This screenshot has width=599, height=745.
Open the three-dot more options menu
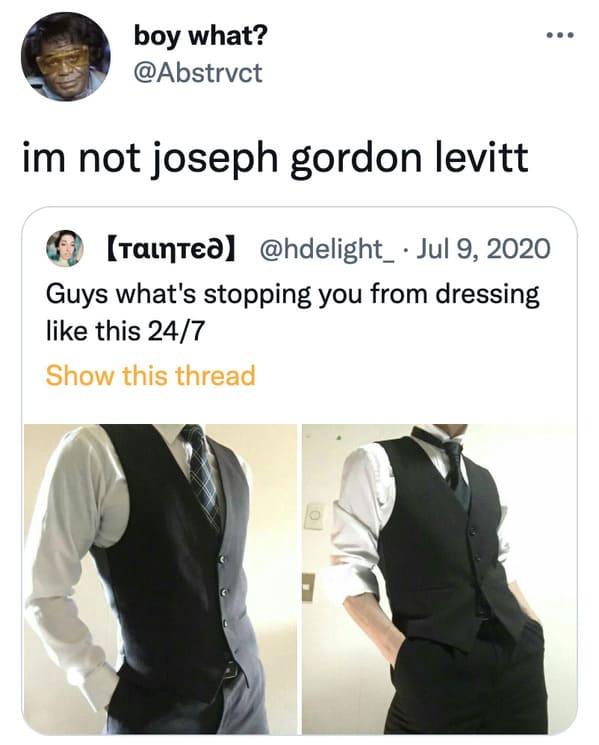point(560,35)
